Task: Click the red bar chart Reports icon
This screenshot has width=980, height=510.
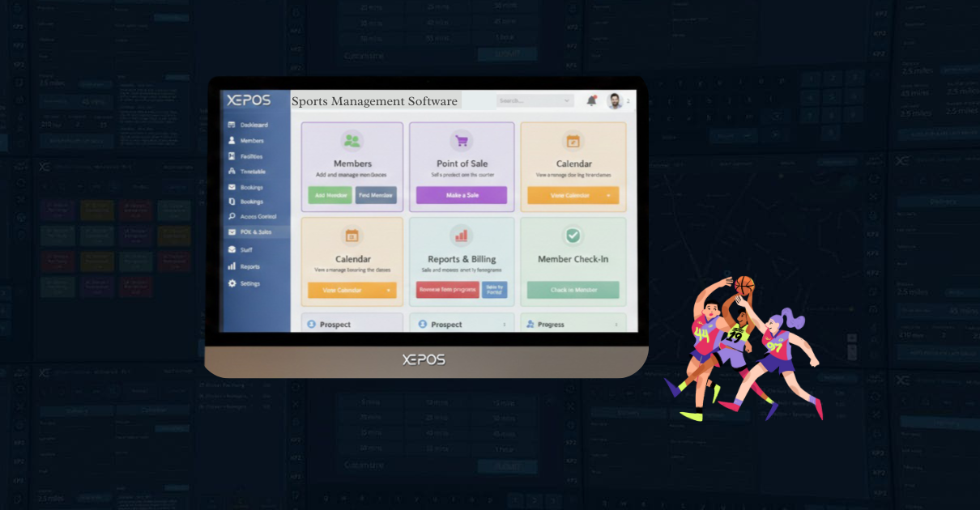Action: click(462, 236)
